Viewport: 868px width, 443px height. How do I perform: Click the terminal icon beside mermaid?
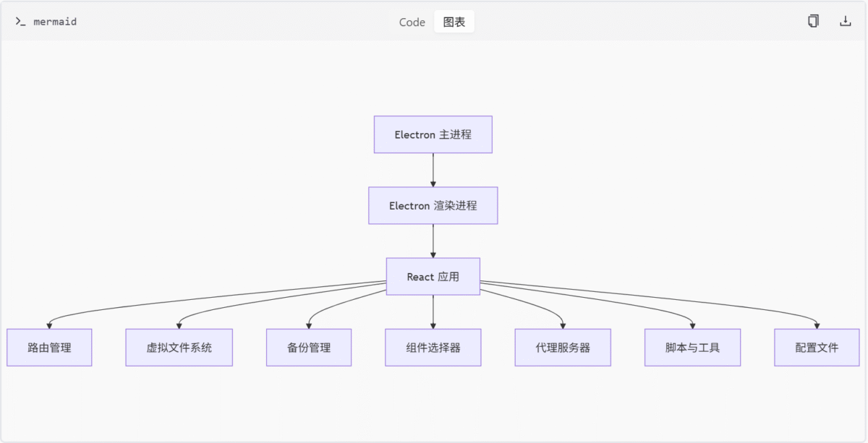pos(20,22)
